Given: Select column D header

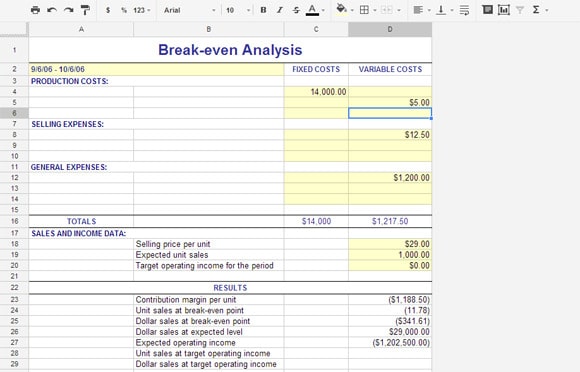Looking at the screenshot, I should [390, 29].
